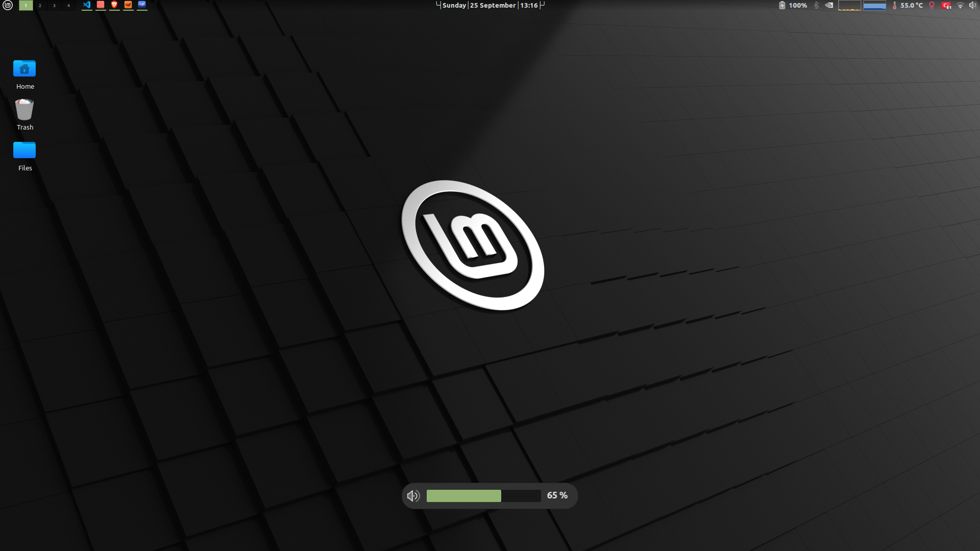
Task: Select the Files folder desktop icon
Action: point(24,156)
